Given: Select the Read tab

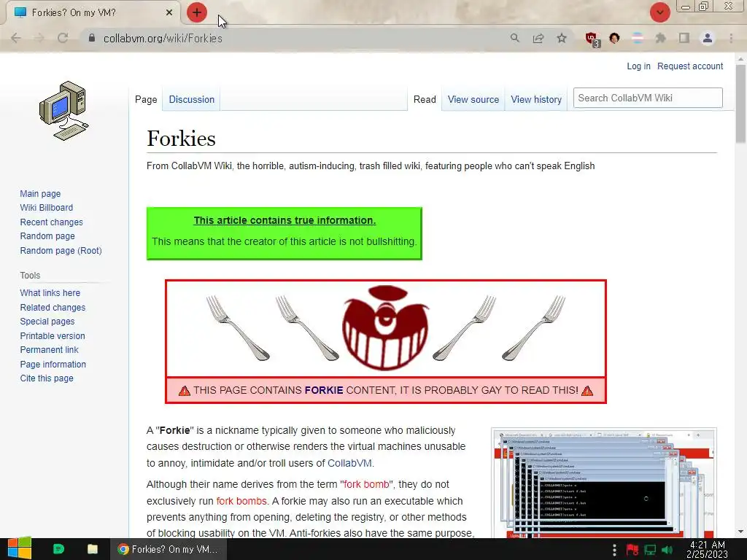Looking at the screenshot, I should click(425, 99).
